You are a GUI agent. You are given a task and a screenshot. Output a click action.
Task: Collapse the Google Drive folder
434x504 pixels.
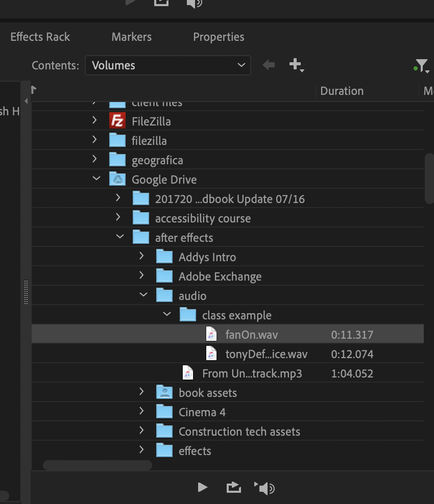click(96, 178)
